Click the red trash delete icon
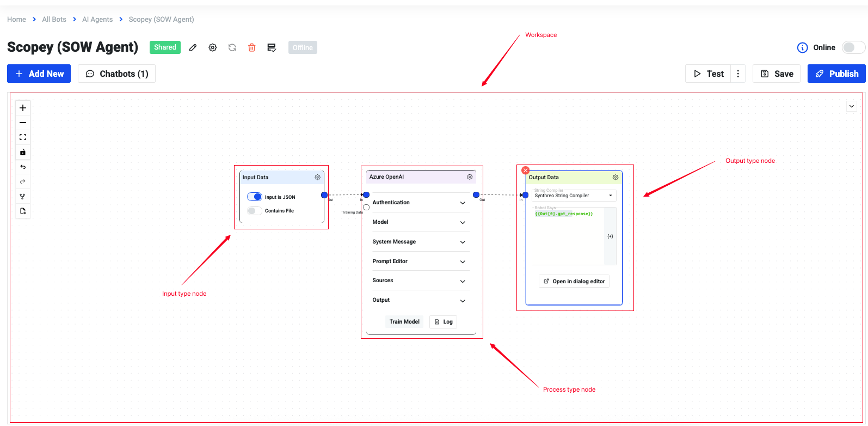The width and height of the screenshot is (868, 426). click(252, 47)
